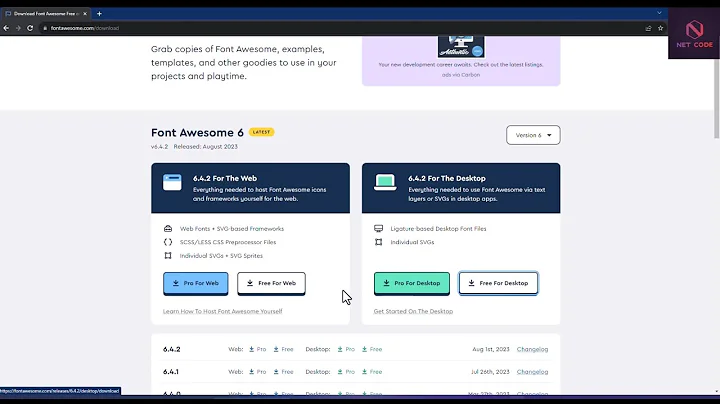
Task: Click the ad text about a new development career
Action: [461, 65]
